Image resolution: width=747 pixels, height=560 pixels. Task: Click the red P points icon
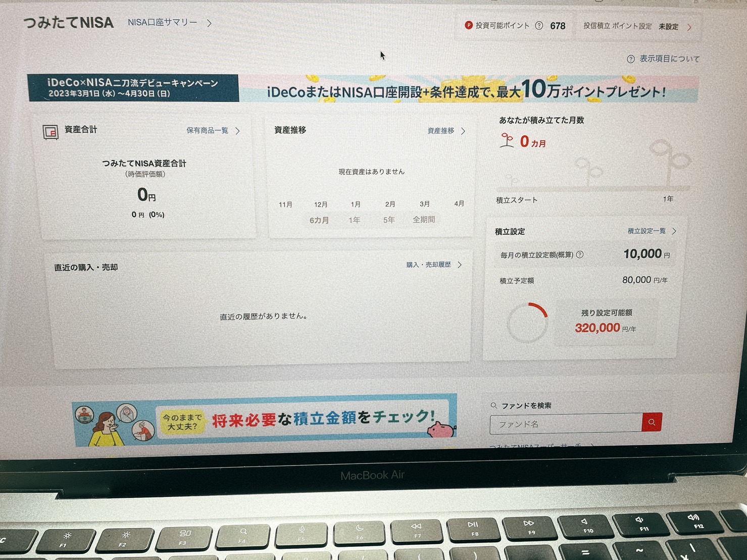(468, 25)
